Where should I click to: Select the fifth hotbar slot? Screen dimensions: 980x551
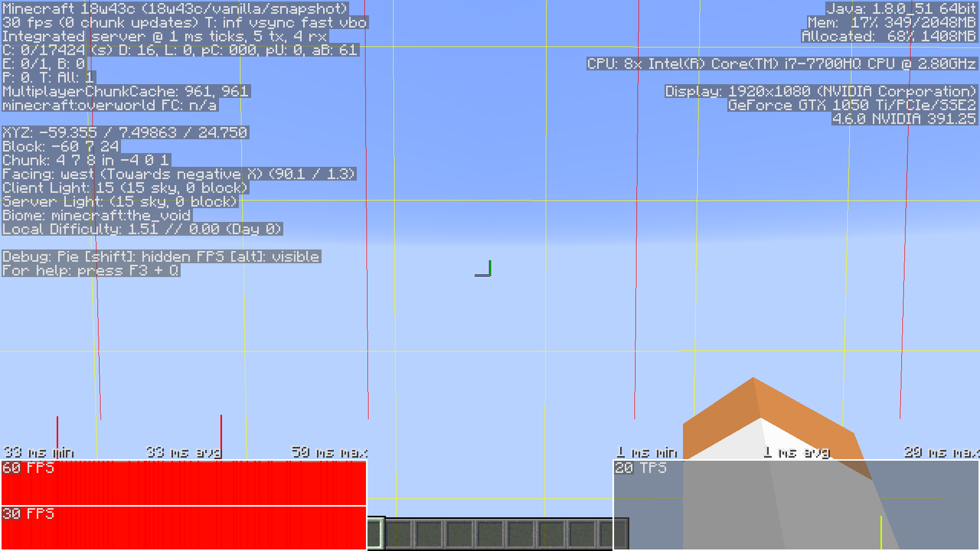tap(491, 534)
